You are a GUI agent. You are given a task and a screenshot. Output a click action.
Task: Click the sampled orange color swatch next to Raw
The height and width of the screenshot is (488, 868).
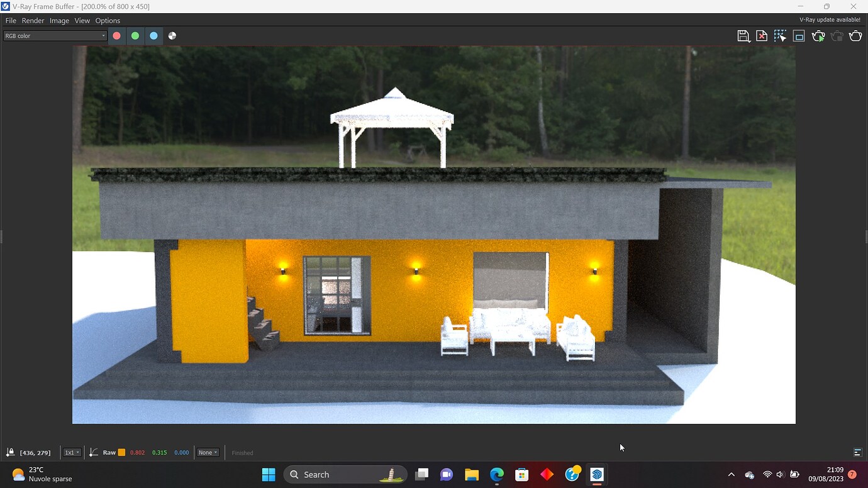(121, 452)
